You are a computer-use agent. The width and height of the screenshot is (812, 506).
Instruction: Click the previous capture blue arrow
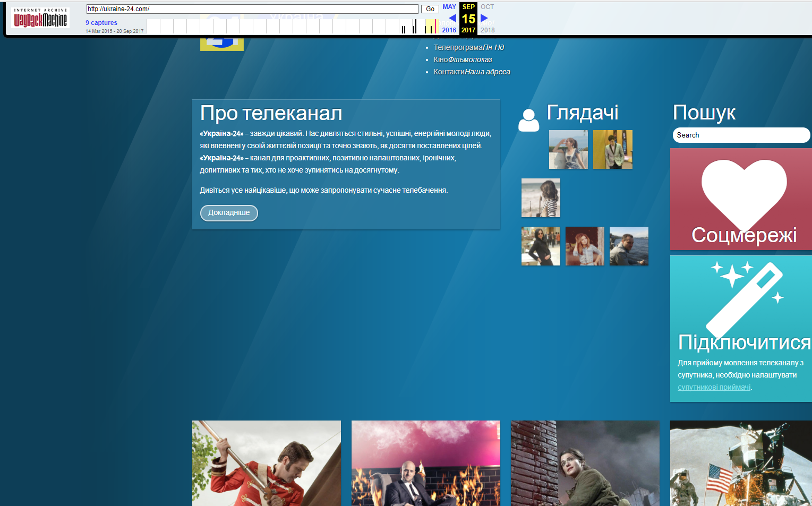point(452,18)
